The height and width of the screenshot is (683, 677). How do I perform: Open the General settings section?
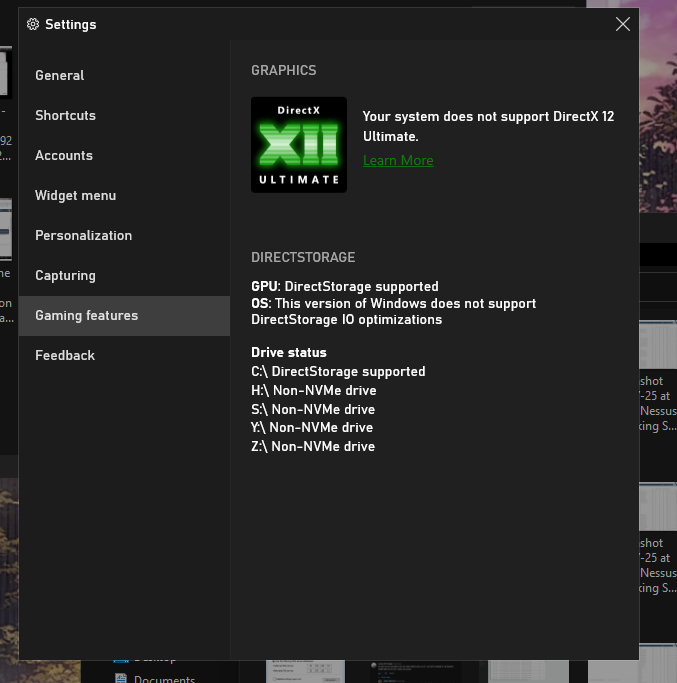pos(124,75)
